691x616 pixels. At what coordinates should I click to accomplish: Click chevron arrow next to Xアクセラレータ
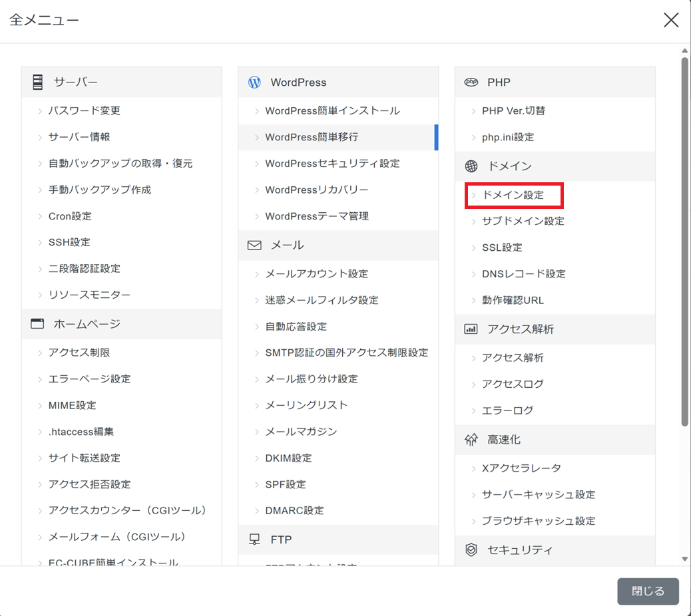click(x=474, y=468)
